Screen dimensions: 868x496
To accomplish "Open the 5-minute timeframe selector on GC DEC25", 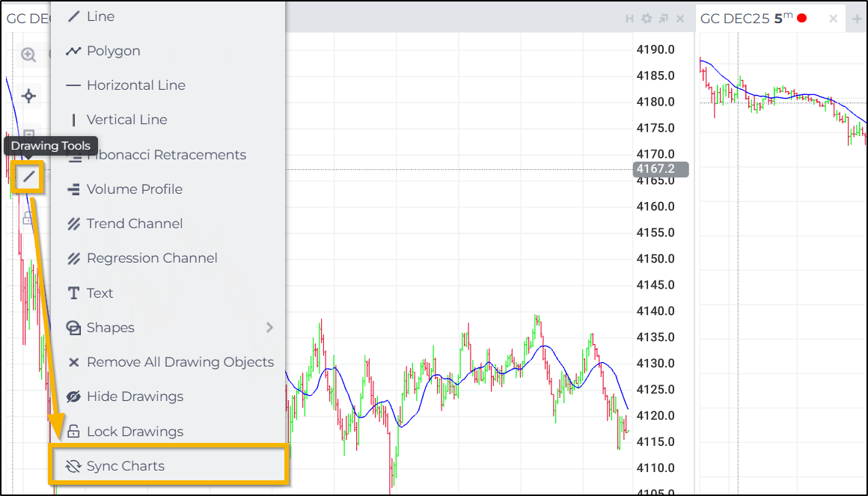I will pyautogui.click(x=780, y=16).
